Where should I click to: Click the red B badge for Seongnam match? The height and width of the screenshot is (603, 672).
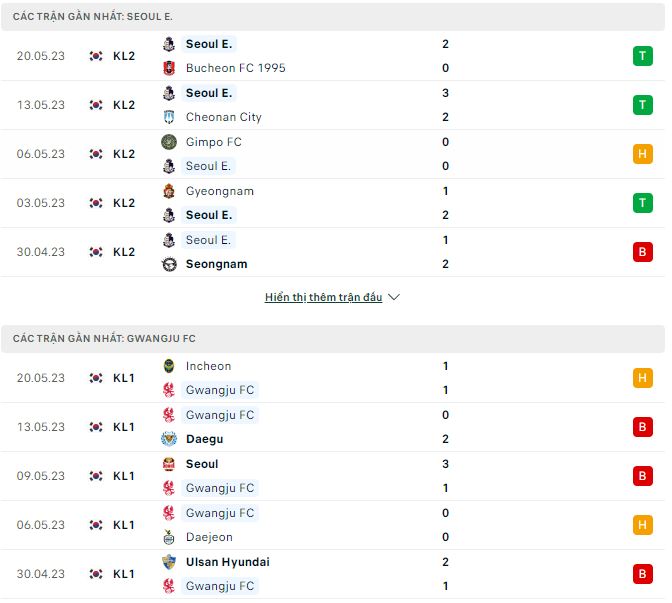pos(642,252)
